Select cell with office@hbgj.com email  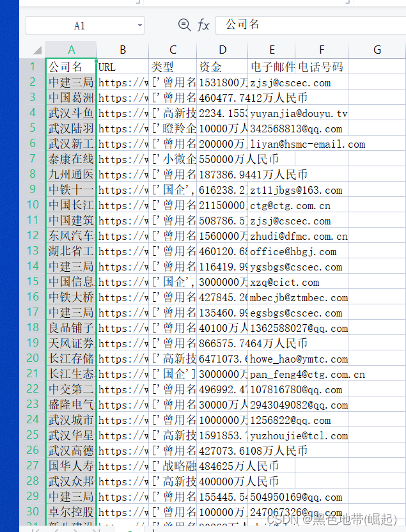pos(272,251)
